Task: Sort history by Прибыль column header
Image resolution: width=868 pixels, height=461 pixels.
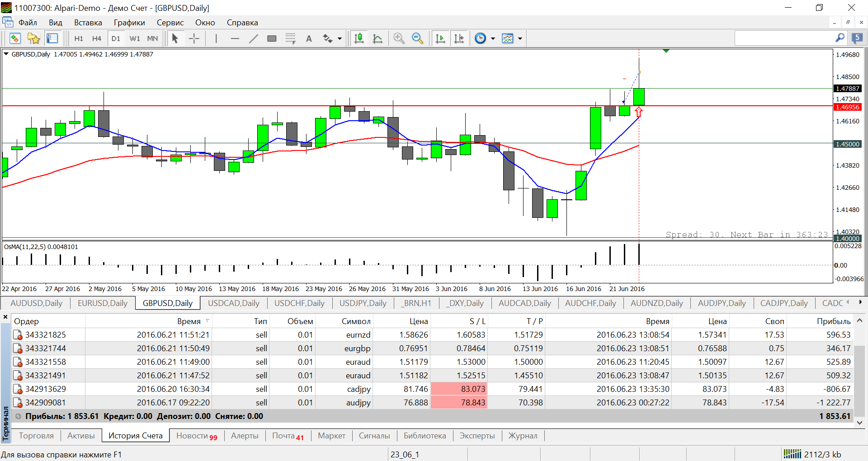Action: (833, 321)
